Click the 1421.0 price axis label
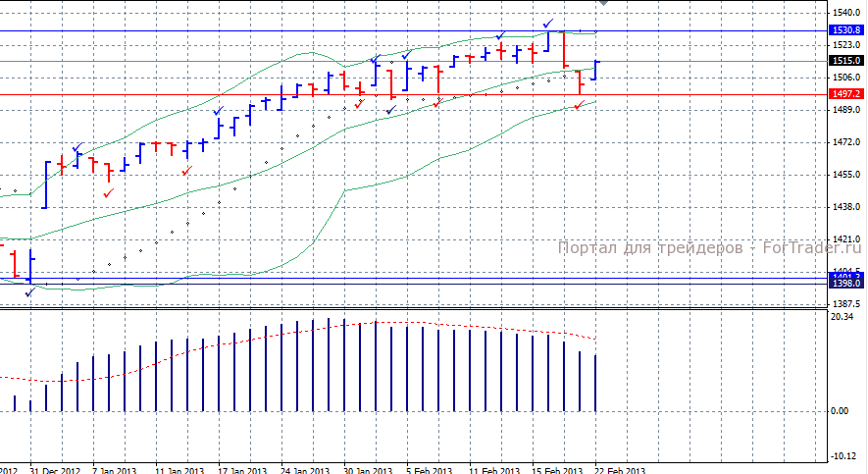Viewport: 868px width, 474px height. (x=847, y=239)
